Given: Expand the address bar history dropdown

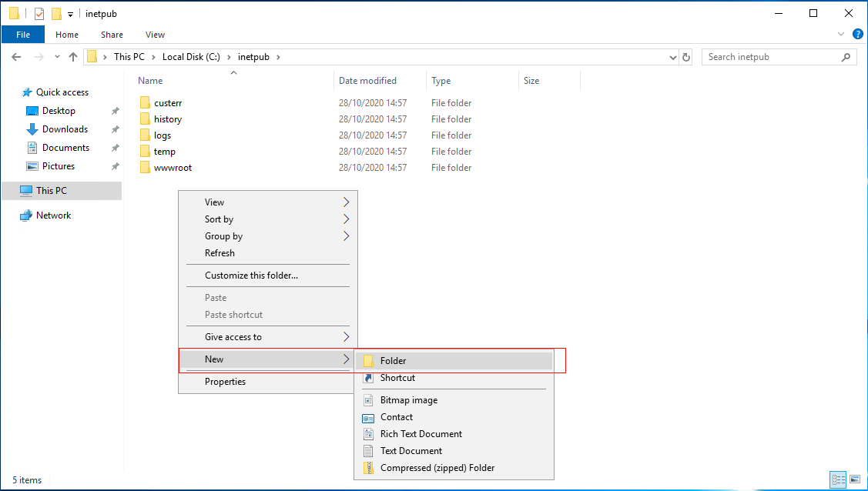Looking at the screenshot, I should click(x=673, y=57).
